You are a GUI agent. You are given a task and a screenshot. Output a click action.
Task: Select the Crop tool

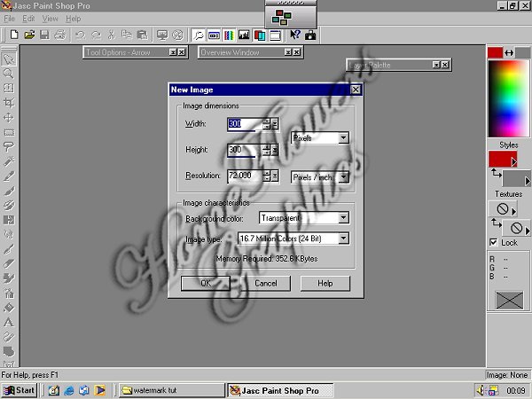point(9,103)
